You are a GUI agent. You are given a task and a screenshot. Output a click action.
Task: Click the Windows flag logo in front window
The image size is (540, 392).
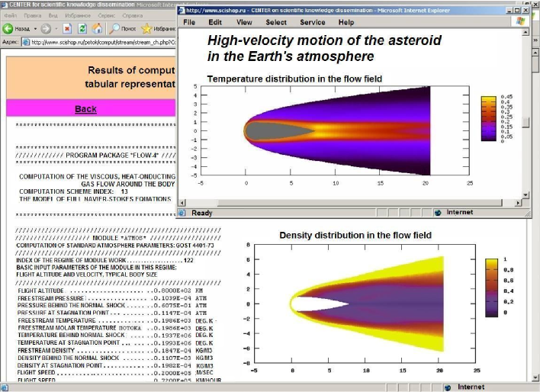tap(520, 21)
